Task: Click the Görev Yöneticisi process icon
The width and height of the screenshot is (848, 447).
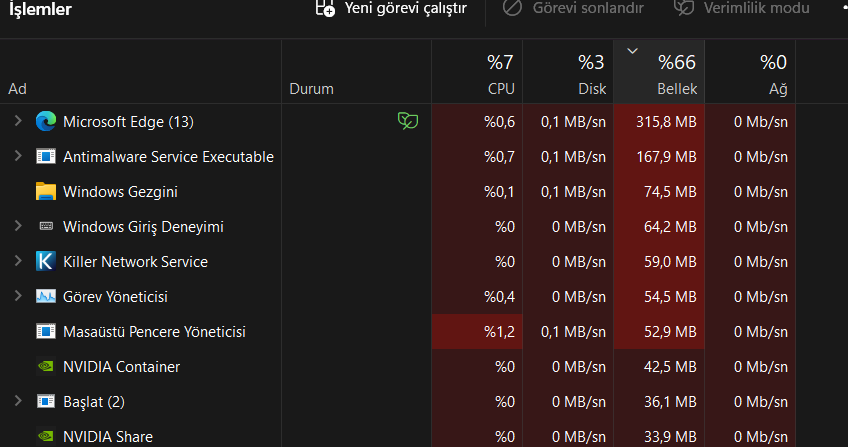Action: (x=46, y=297)
